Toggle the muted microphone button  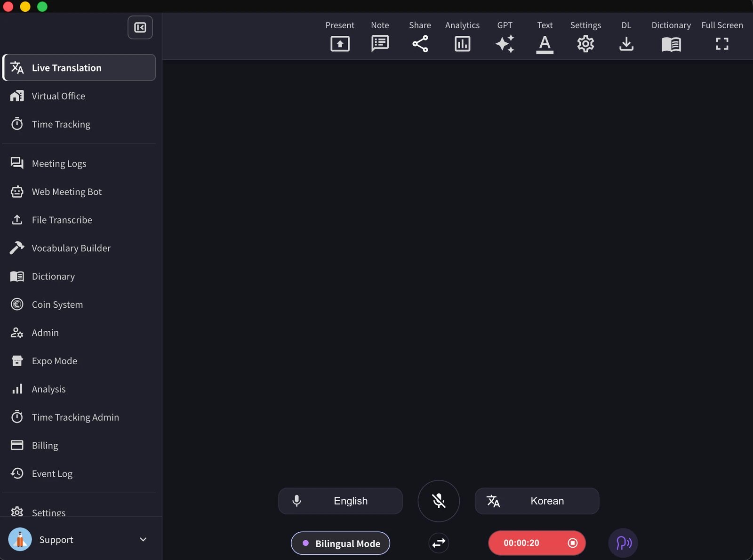[x=439, y=501]
